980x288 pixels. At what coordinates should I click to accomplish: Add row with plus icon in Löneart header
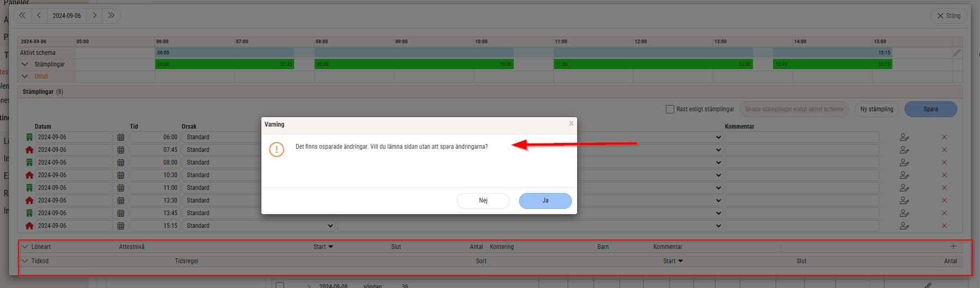click(953, 246)
